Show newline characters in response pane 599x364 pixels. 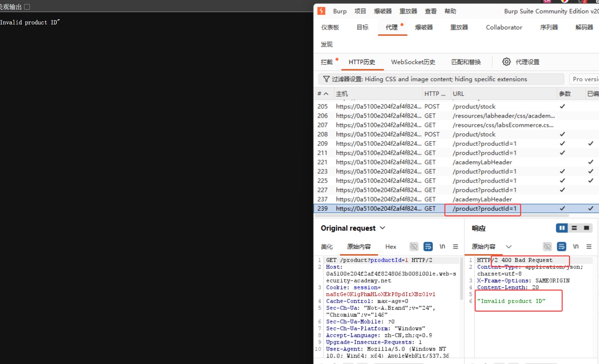point(576,246)
